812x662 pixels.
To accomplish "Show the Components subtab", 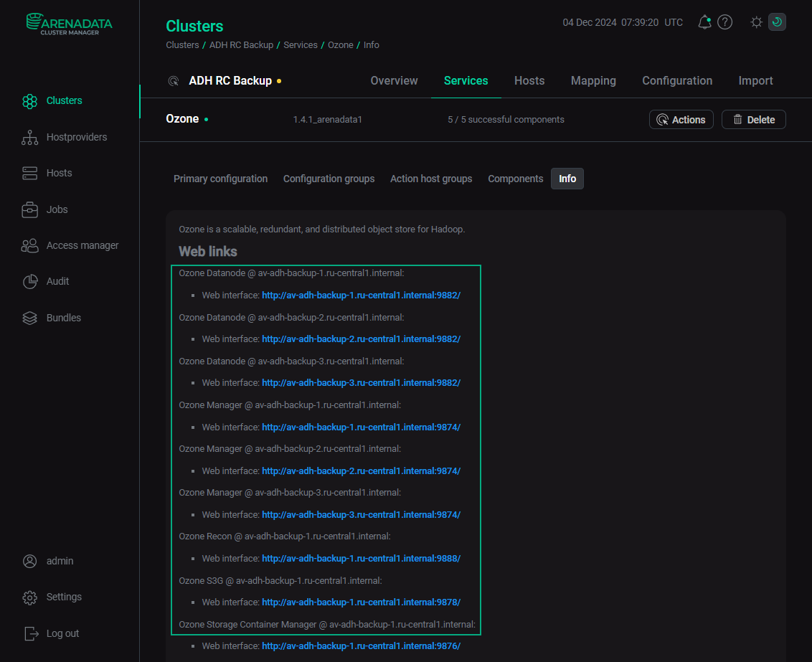I will pos(515,179).
